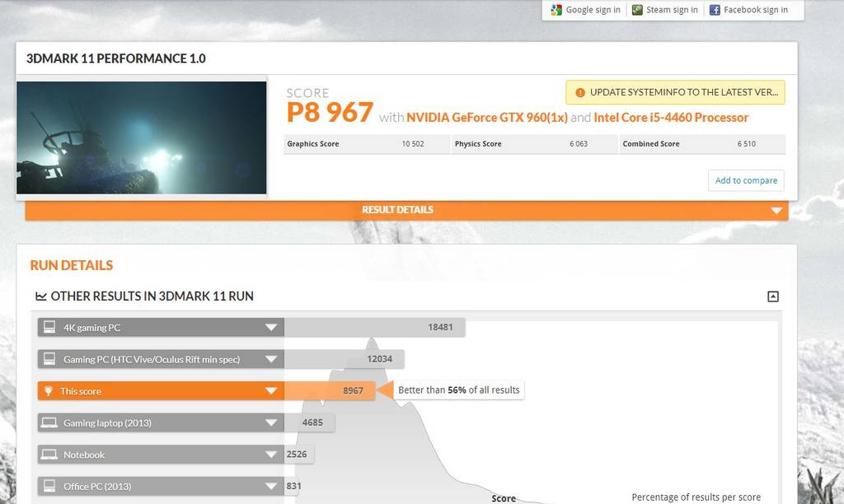Click the Google sign in icon
The width and height of the screenshot is (844, 504).
[556, 10]
